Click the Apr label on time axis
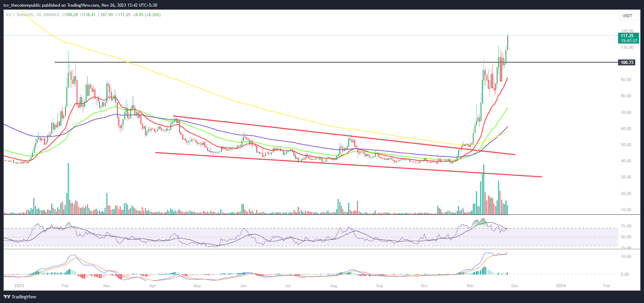The width and height of the screenshot is (644, 303). (x=153, y=286)
